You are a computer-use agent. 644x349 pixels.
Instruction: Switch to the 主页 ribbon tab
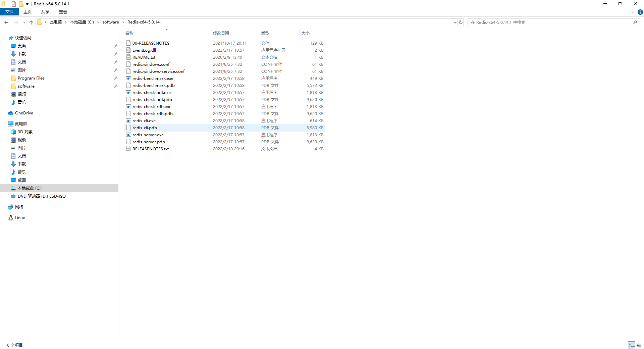point(28,12)
